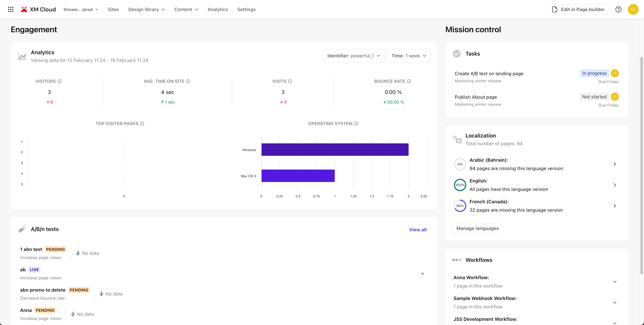Open the help icon

point(618,9)
